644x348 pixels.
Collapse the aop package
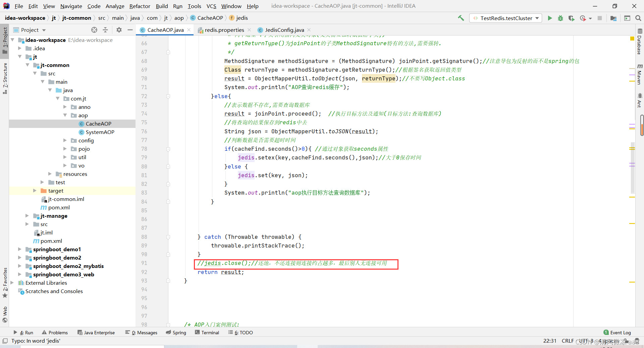[65, 115]
